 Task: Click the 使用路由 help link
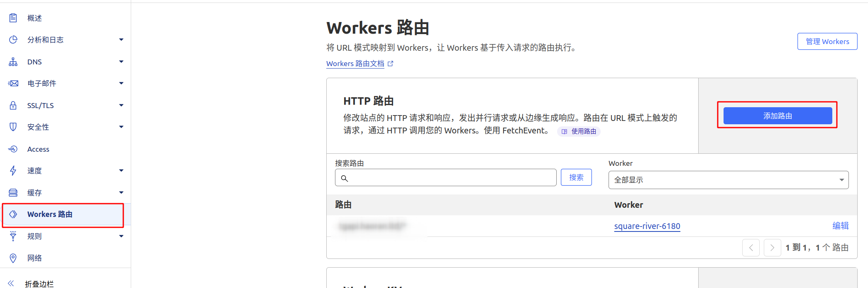(x=579, y=131)
